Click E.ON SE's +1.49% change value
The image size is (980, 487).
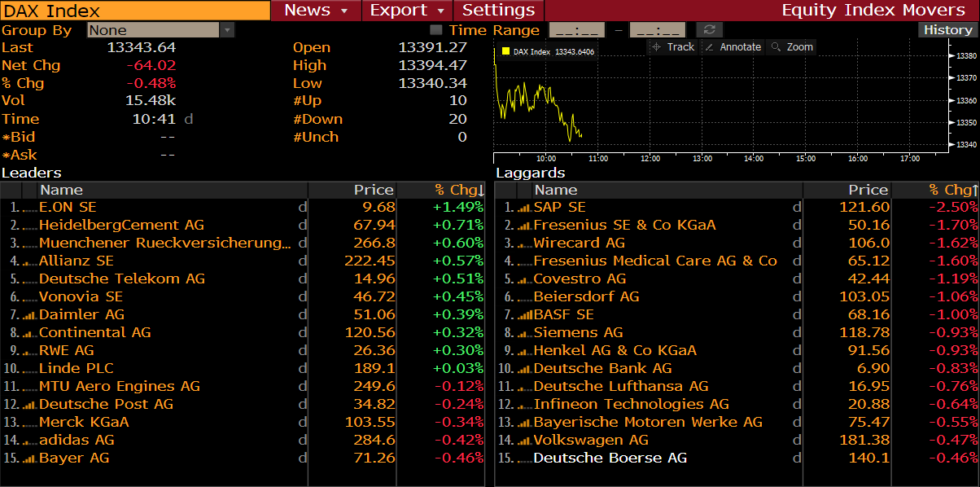pos(458,208)
